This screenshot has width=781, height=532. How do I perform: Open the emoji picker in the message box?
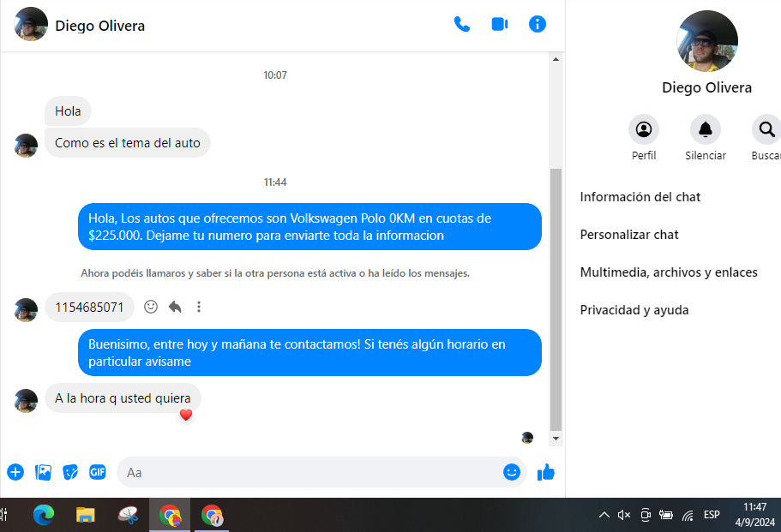click(512, 472)
